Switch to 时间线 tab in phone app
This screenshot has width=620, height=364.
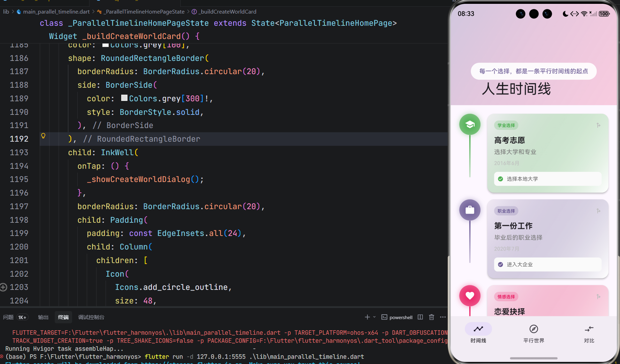coord(478,333)
